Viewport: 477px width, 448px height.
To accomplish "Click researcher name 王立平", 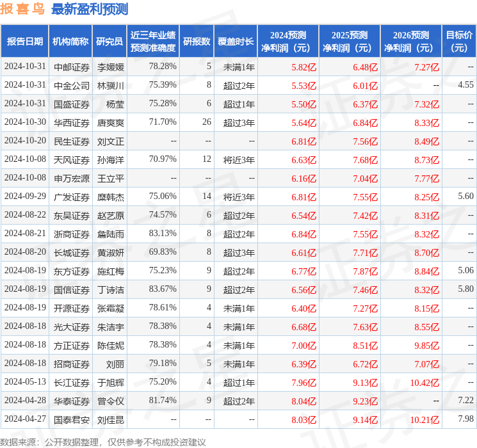I will [x=111, y=178].
